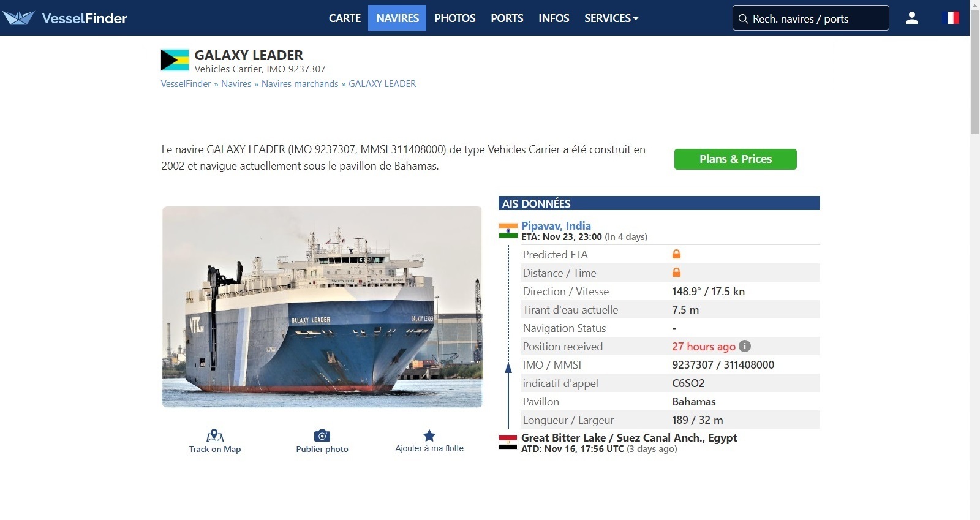Open the PHOTOS menu item
This screenshot has width=980, height=520.
pos(454,18)
